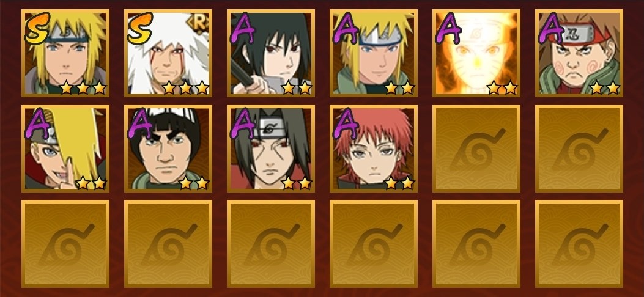Choose the empty leaf slot below red-haired ninja
Screen dimensions: 644x297
373,243
